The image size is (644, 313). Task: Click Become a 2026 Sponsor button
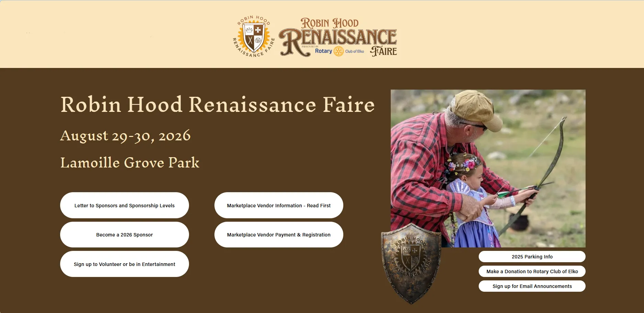point(124,235)
